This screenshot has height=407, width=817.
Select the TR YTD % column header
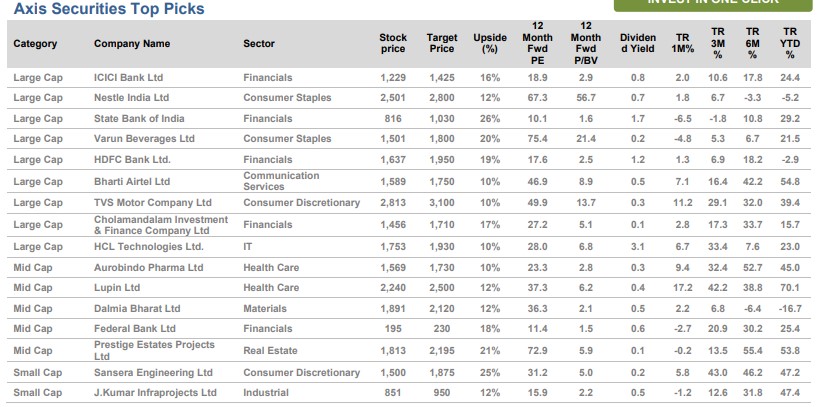[790, 43]
